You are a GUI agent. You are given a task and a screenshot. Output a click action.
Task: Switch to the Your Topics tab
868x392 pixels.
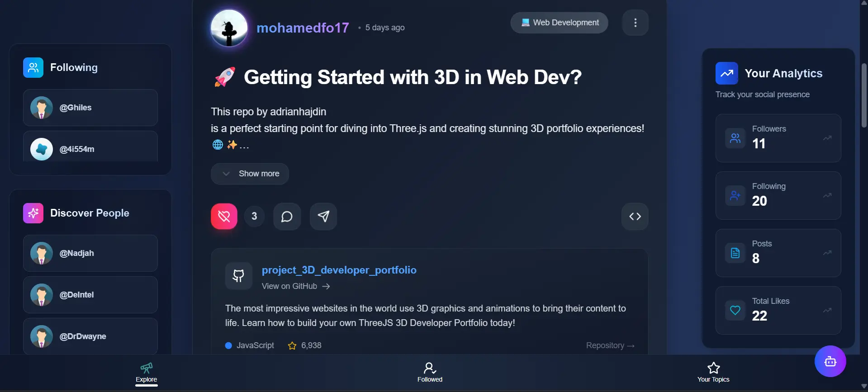tap(713, 373)
